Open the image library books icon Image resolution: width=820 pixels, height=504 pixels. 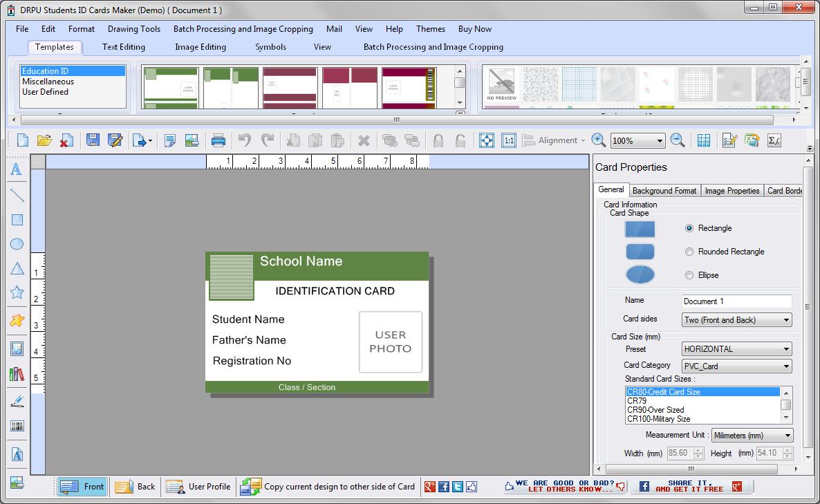[17, 374]
